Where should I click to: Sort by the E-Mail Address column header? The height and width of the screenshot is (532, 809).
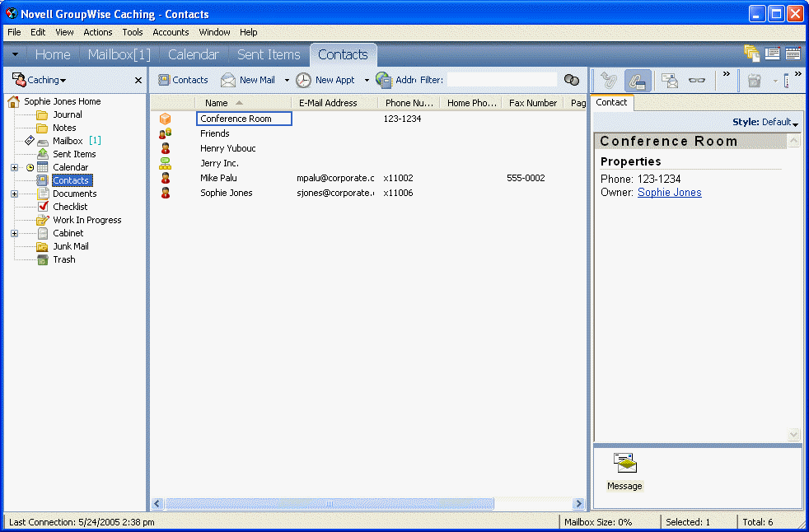(334, 103)
